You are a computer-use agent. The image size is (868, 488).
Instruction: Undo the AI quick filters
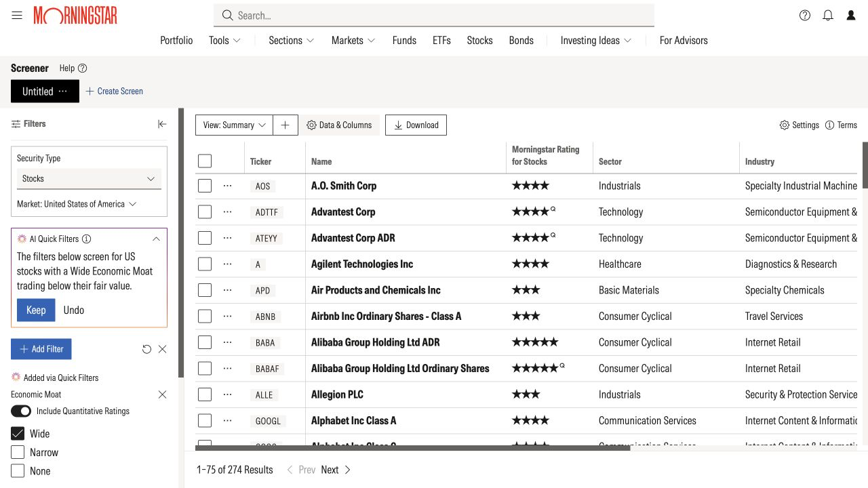coord(74,310)
